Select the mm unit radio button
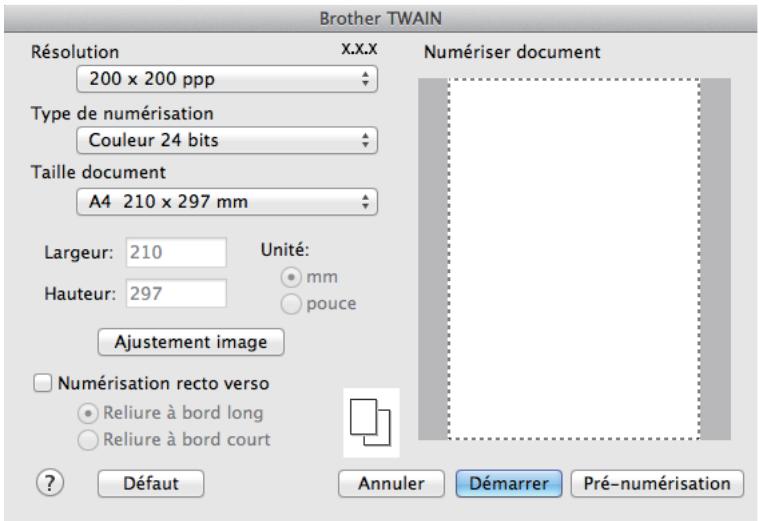The width and height of the screenshot is (759, 521). point(291,277)
